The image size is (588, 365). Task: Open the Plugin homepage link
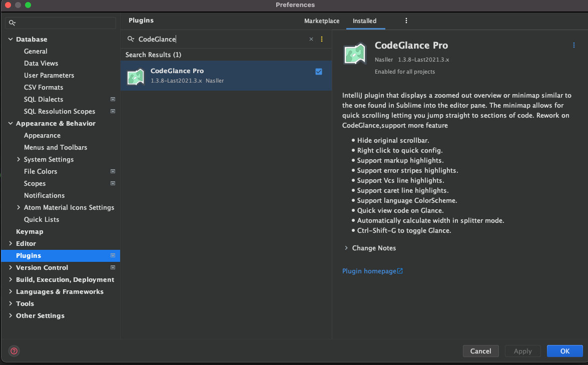pyautogui.click(x=369, y=271)
